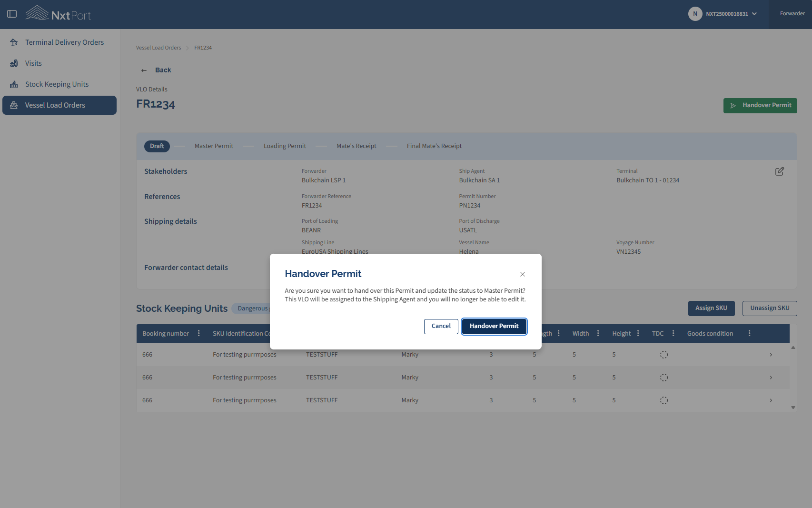Click the edit pencil icon for details
Image resolution: width=812 pixels, height=508 pixels.
pos(779,171)
